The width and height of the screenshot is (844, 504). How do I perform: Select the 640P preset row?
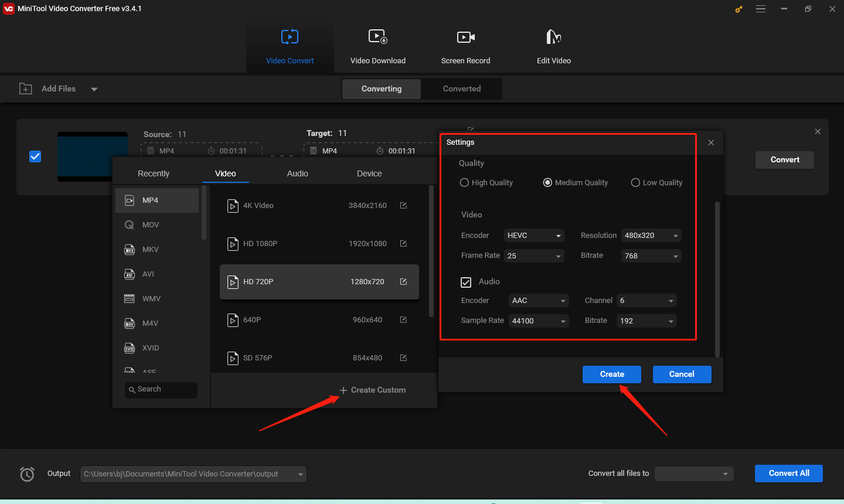pos(319,320)
